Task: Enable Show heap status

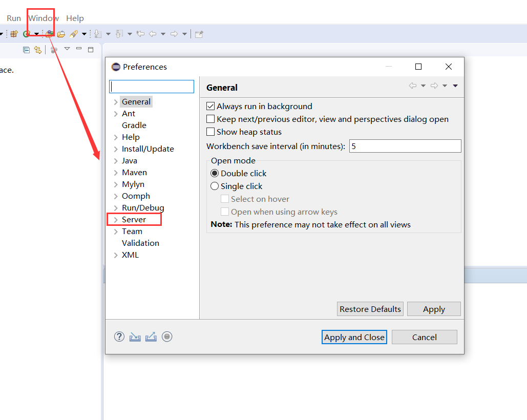Action: click(x=210, y=132)
